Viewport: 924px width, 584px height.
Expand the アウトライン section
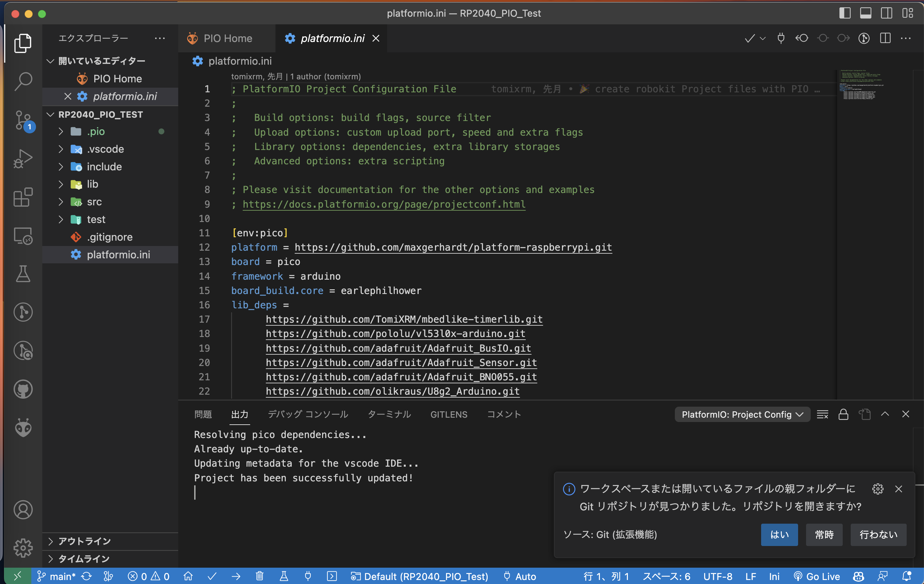click(84, 541)
